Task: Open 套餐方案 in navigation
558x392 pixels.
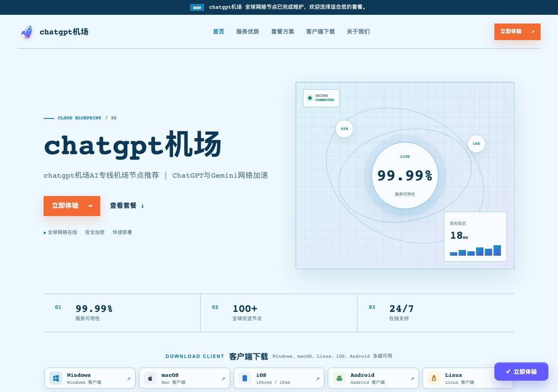Action: coord(282,31)
